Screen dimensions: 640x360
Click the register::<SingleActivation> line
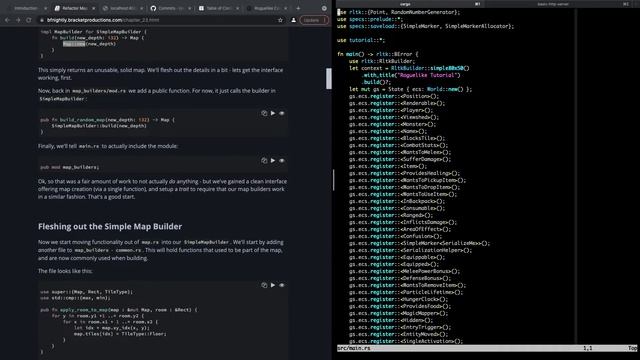[x=406, y=341]
